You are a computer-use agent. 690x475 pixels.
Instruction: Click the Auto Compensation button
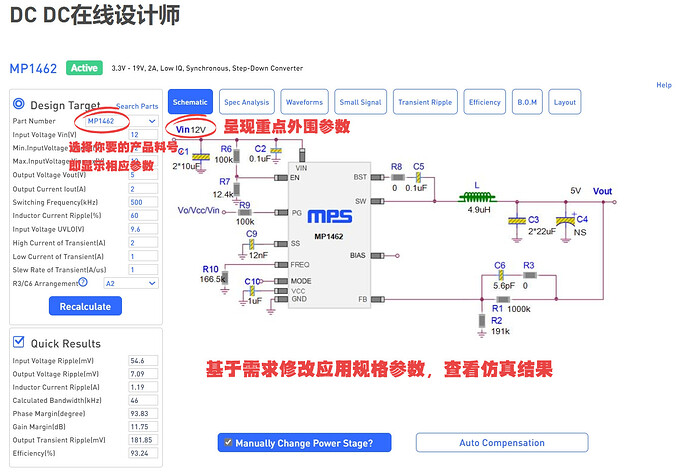pos(502,442)
